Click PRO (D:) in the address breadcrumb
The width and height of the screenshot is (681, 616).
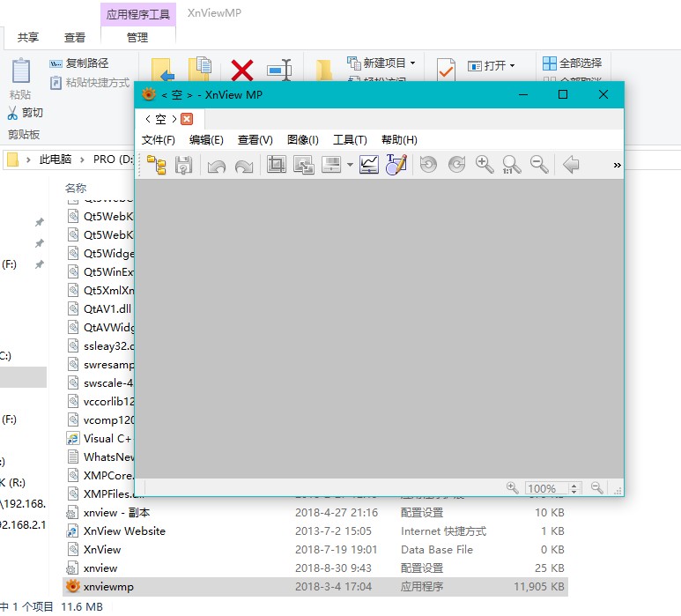click(x=113, y=160)
